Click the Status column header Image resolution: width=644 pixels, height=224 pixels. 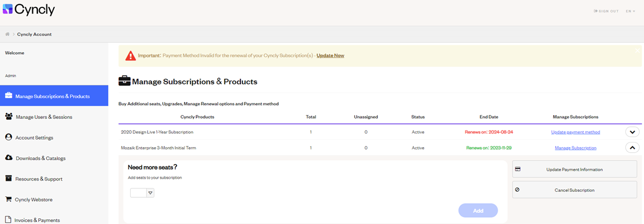418,117
